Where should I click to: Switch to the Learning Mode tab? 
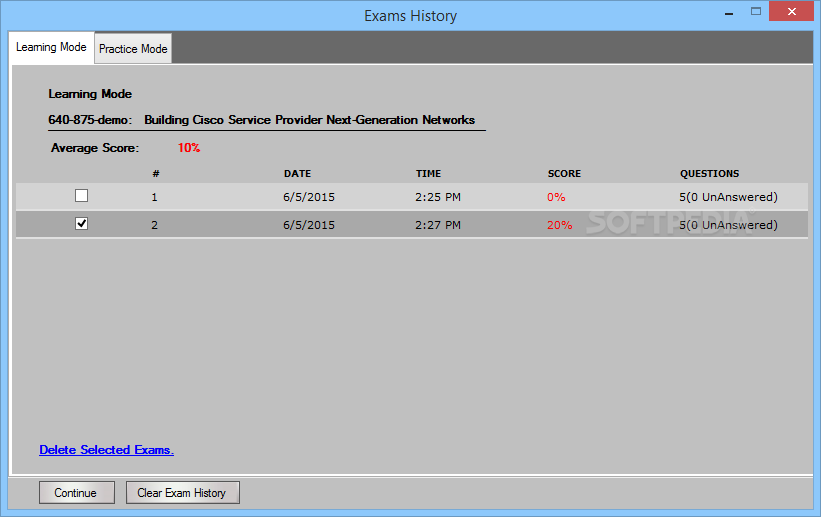[51, 48]
